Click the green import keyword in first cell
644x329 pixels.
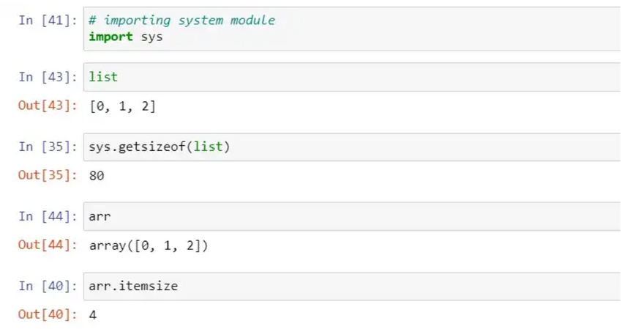[x=110, y=36]
